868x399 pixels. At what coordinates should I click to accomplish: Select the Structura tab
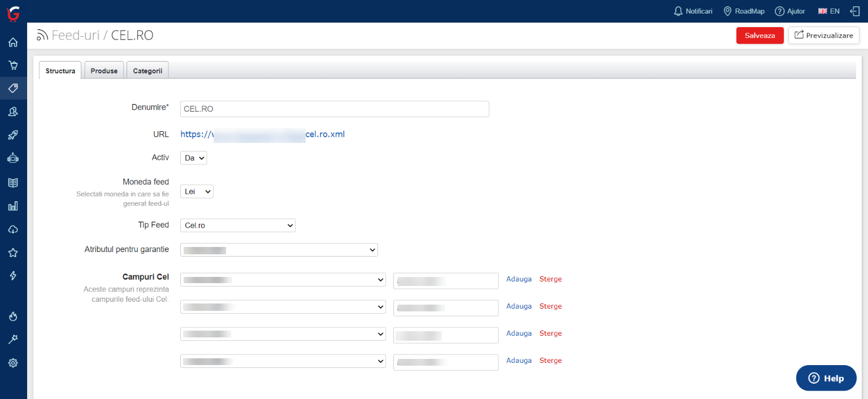pyautogui.click(x=60, y=71)
